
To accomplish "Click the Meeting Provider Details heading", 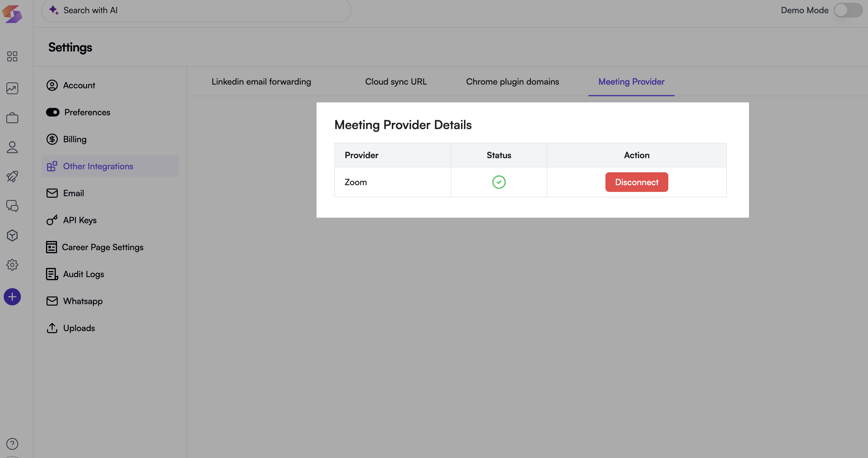I will tap(403, 125).
